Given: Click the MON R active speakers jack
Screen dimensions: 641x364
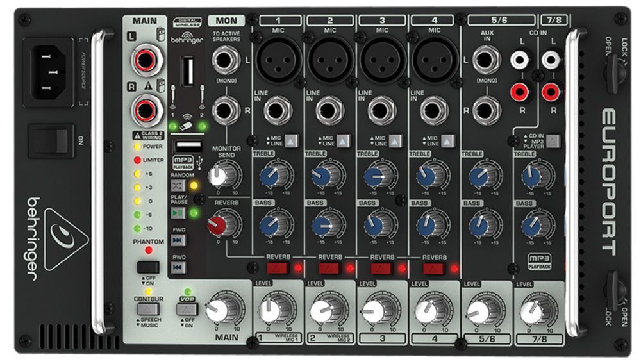Looking at the screenshot, I should pyautogui.click(x=225, y=110).
